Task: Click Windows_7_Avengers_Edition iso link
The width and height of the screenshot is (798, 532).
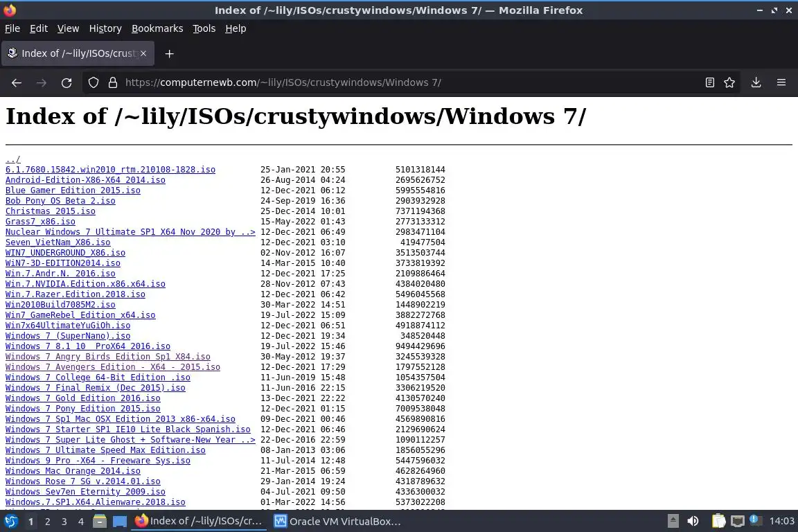Action: point(113,367)
